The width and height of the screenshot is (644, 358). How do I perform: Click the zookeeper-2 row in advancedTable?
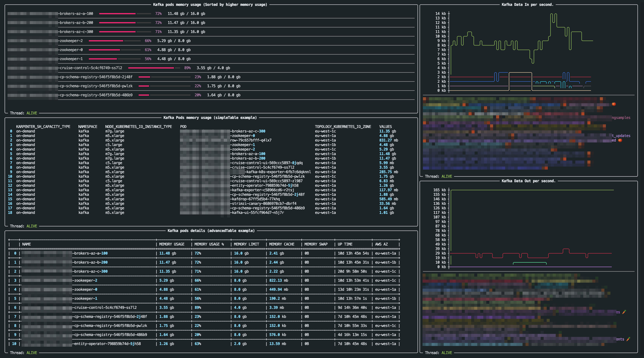coord(85,280)
